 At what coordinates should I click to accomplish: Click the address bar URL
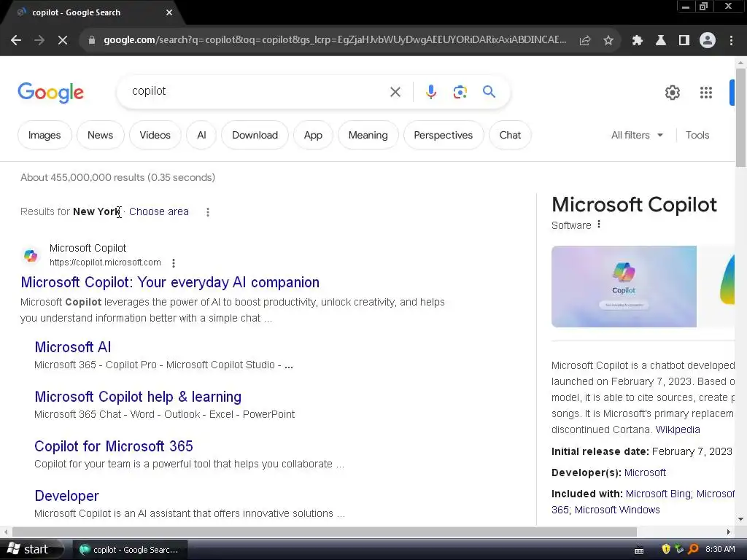[334, 40]
